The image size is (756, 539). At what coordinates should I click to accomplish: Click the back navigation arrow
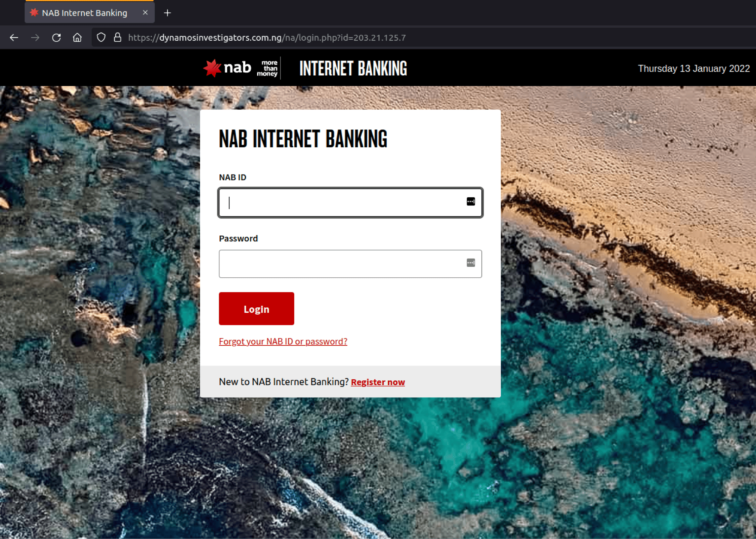point(14,37)
